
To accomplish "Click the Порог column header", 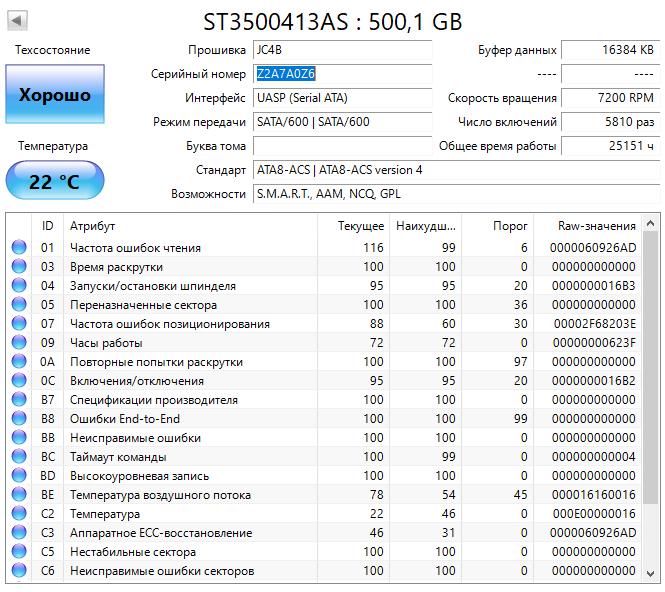I will [x=510, y=226].
